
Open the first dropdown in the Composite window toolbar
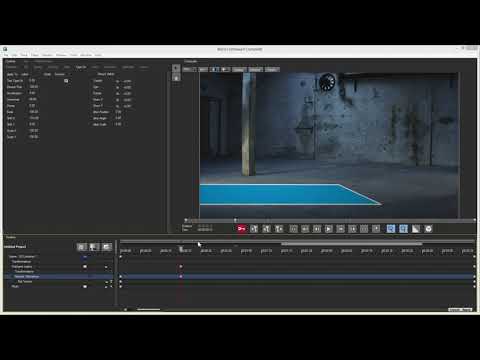(x=190, y=69)
